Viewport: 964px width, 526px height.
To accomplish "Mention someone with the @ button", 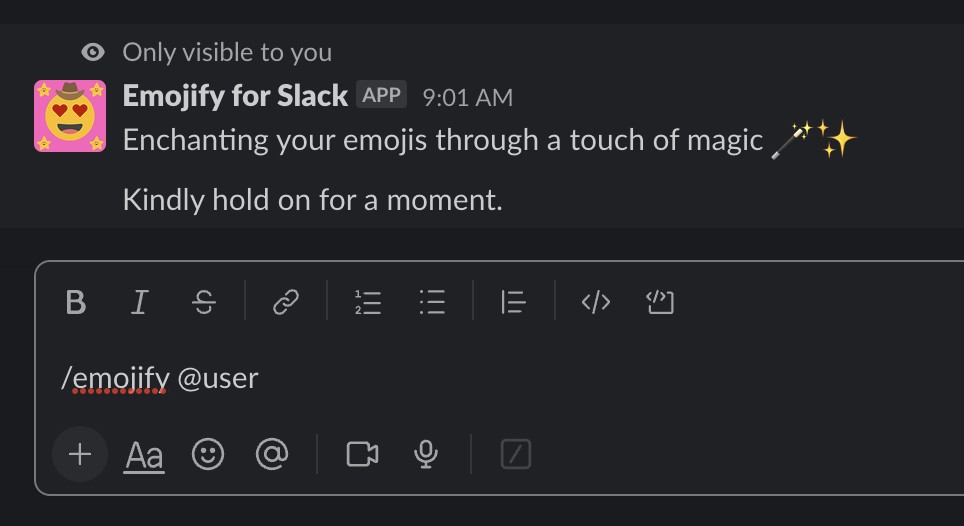I will tap(272, 455).
